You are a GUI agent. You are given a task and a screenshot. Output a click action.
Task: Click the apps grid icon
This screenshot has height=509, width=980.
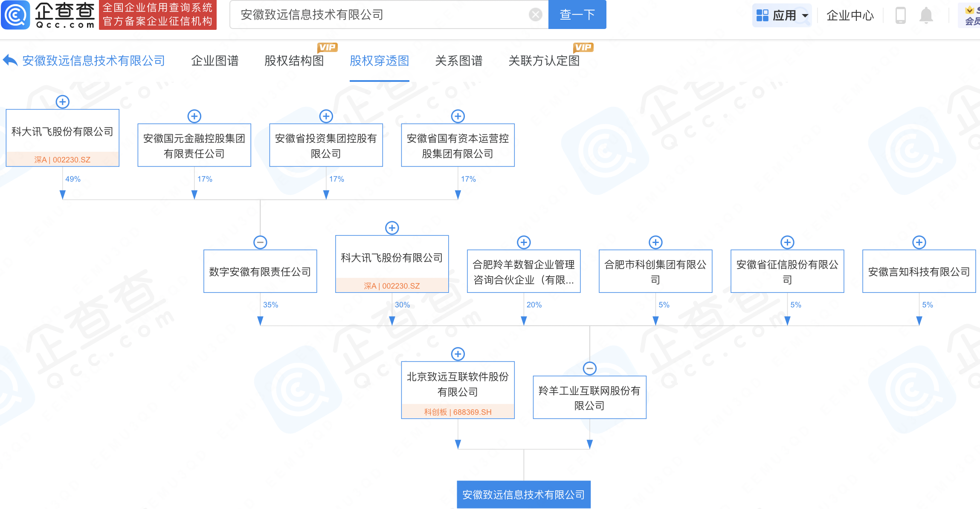pyautogui.click(x=762, y=15)
